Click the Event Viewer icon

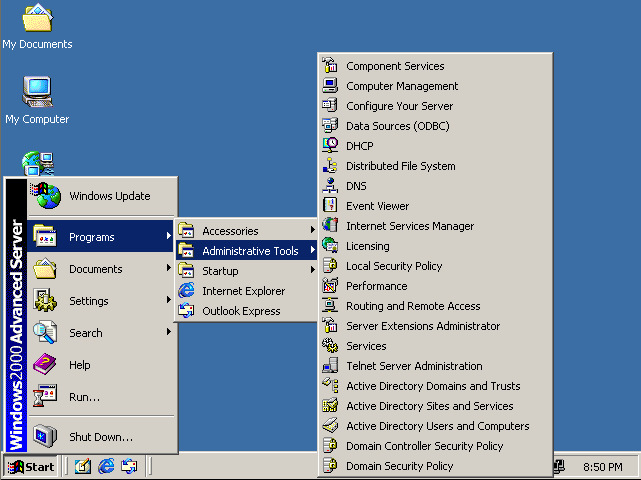[330, 206]
